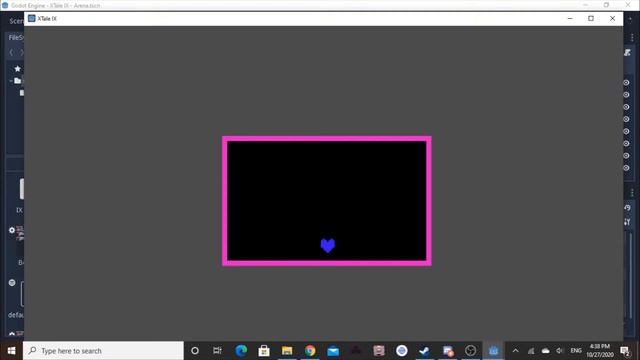Image resolution: width=640 pixels, height=360 pixels.
Task: Open Microsoft Store from the taskbar
Action: (264, 351)
